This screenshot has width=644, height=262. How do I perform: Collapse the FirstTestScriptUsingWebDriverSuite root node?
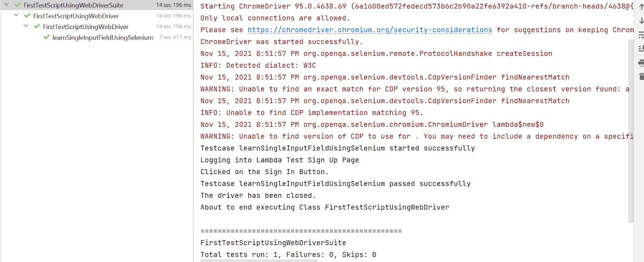6,5
